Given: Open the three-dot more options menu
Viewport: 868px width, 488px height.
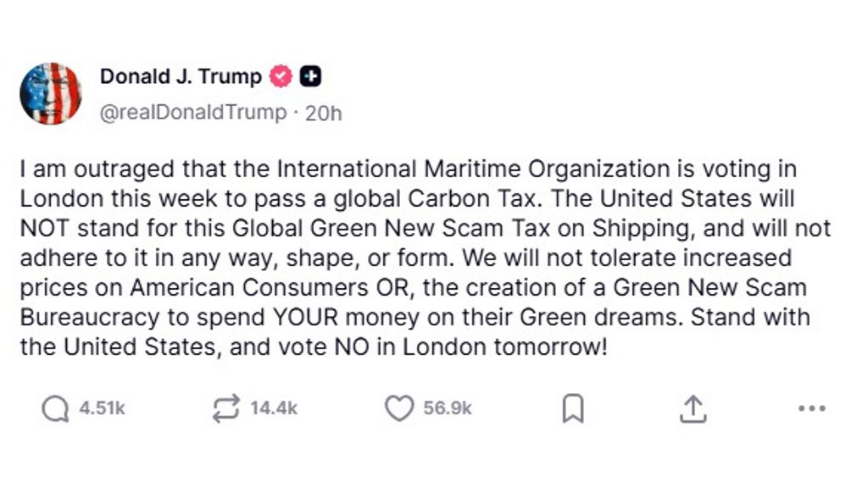Looking at the screenshot, I should tap(811, 409).
